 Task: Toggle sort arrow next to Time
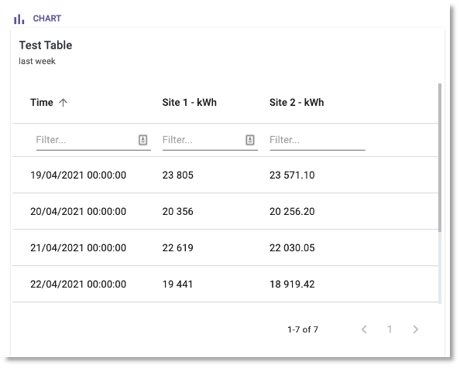coord(63,103)
